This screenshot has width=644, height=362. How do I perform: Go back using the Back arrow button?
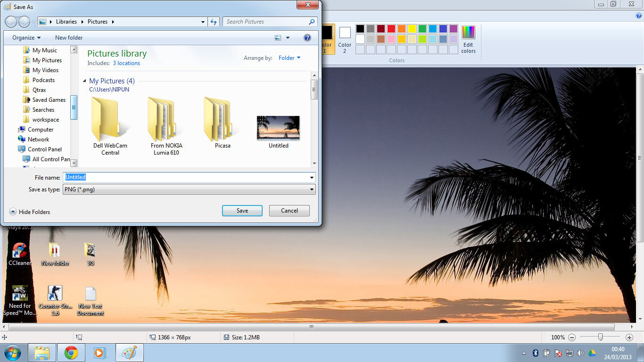coord(11,22)
